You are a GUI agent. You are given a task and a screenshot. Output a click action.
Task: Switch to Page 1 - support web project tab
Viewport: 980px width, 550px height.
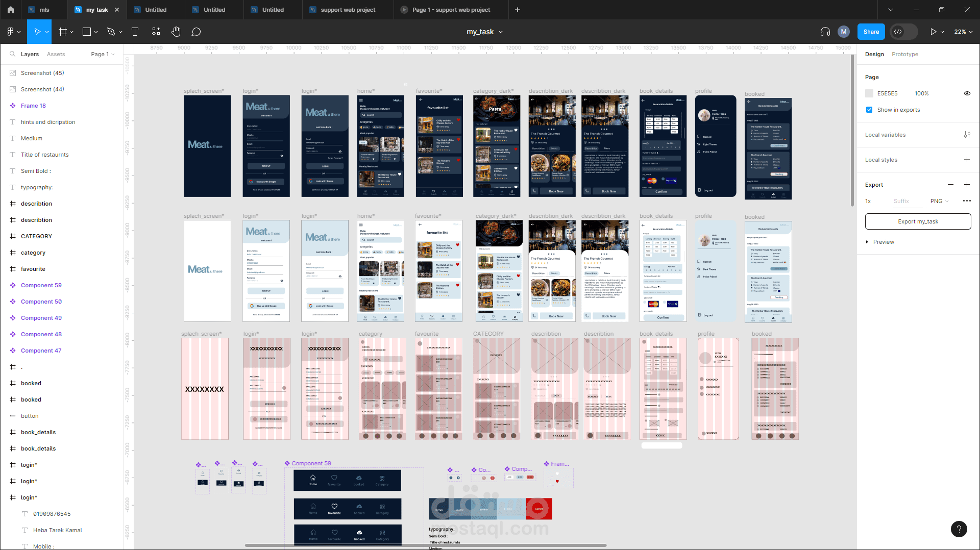(451, 10)
